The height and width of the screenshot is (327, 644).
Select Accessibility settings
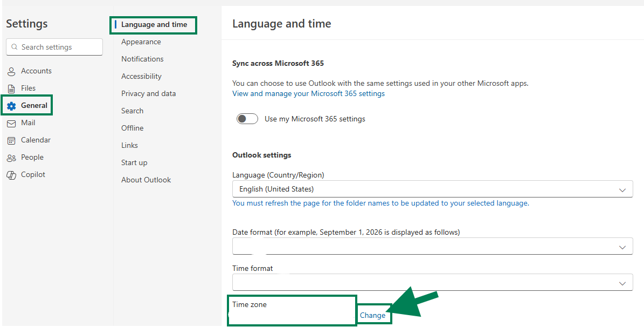point(141,77)
